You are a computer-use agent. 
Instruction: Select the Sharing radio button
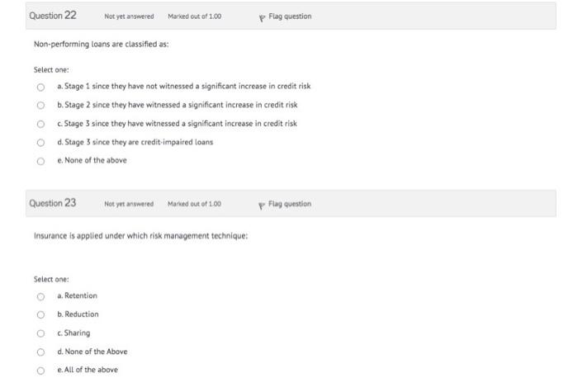pyautogui.click(x=39, y=333)
